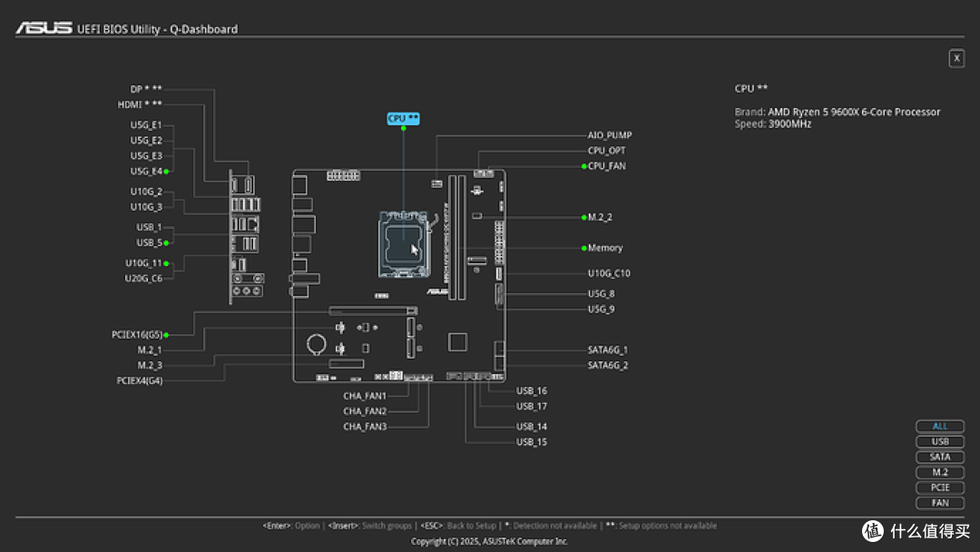Open the M.2_3 slot entry
Image resolution: width=980 pixels, height=552 pixels.
[150, 365]
